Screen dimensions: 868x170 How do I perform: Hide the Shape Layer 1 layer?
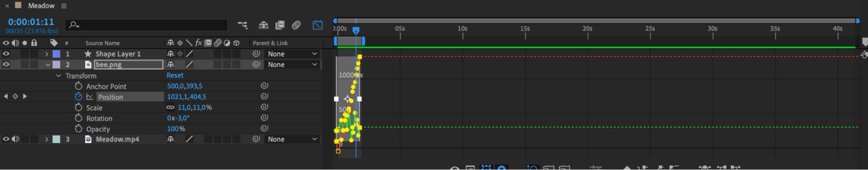6,54
